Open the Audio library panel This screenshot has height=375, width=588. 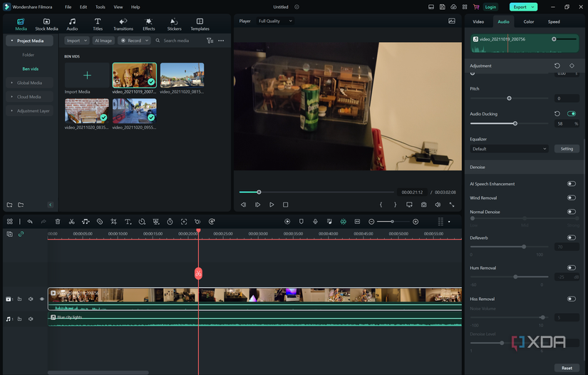click(x=72, y=24)
